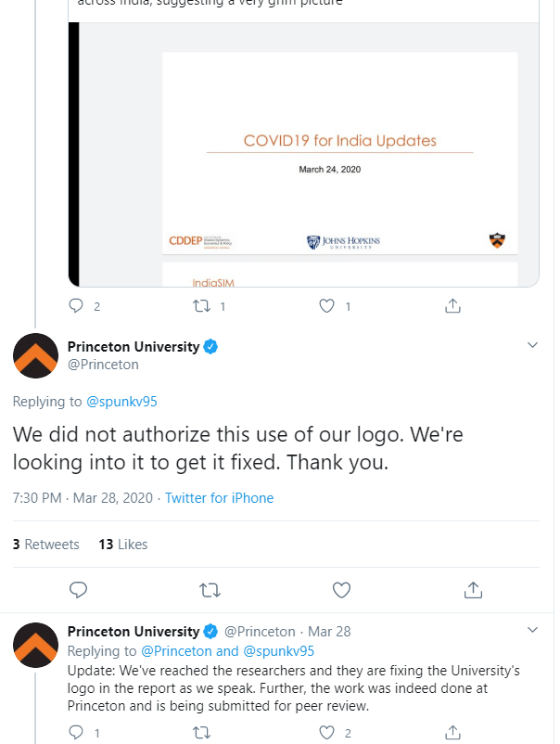Viewport: 560px width, 744px height.
Task: Like the quoted COVID19 tweet
Action: point(326,305)
